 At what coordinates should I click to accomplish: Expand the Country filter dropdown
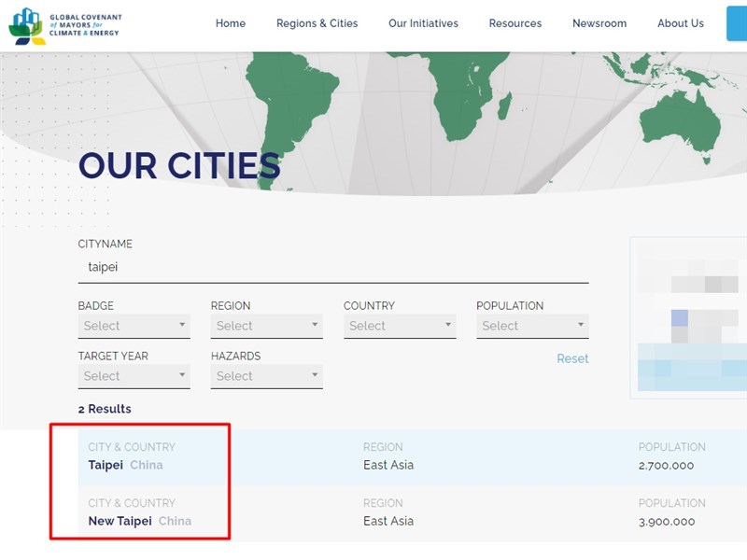click(x=400, y=326)
